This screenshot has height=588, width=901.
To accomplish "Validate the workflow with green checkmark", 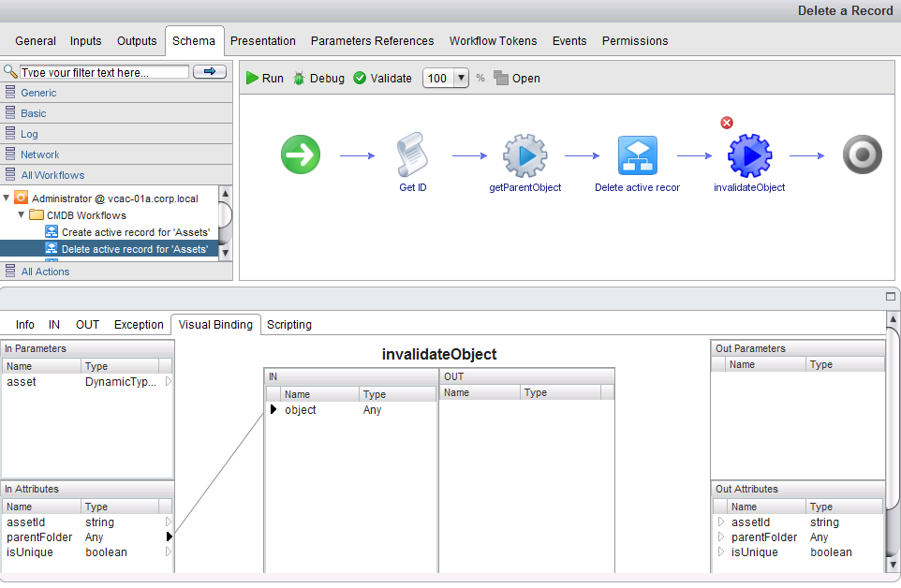I will (360, 78).
